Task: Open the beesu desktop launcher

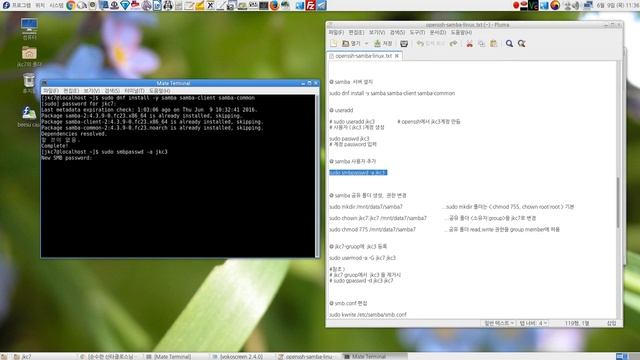Action: tap(29, 116)
